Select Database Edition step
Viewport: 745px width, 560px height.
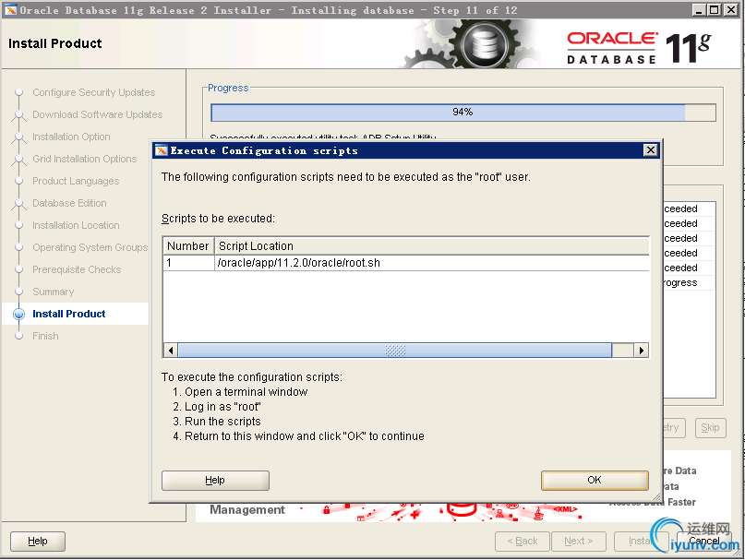click(x=69, y=203)
